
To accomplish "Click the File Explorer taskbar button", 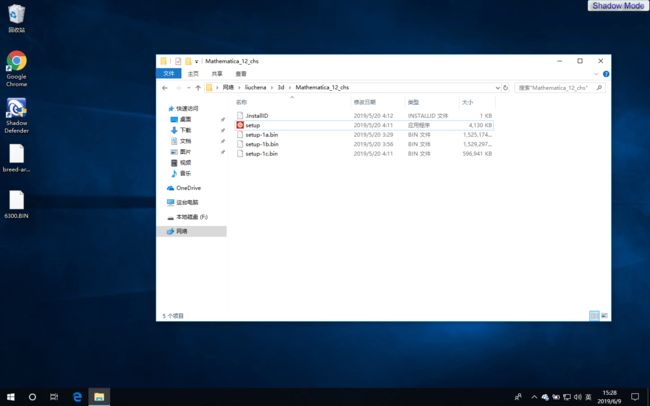I will (x=99, y=397).
